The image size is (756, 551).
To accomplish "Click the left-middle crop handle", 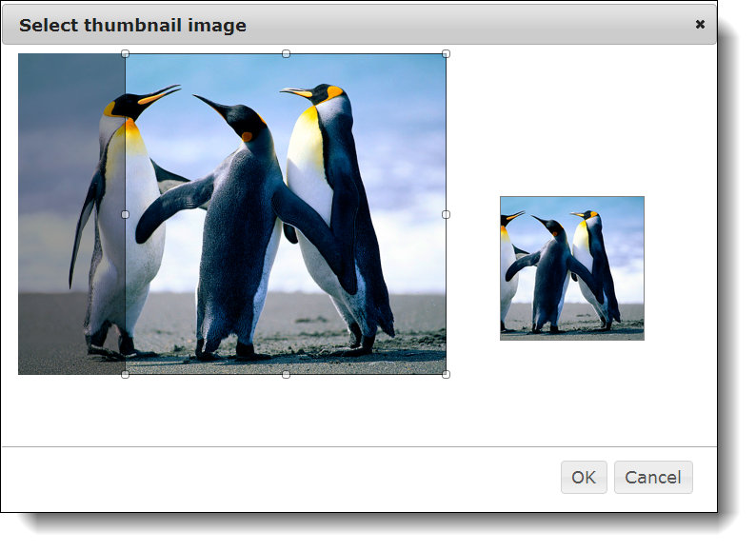I will (x=125, y=214).
